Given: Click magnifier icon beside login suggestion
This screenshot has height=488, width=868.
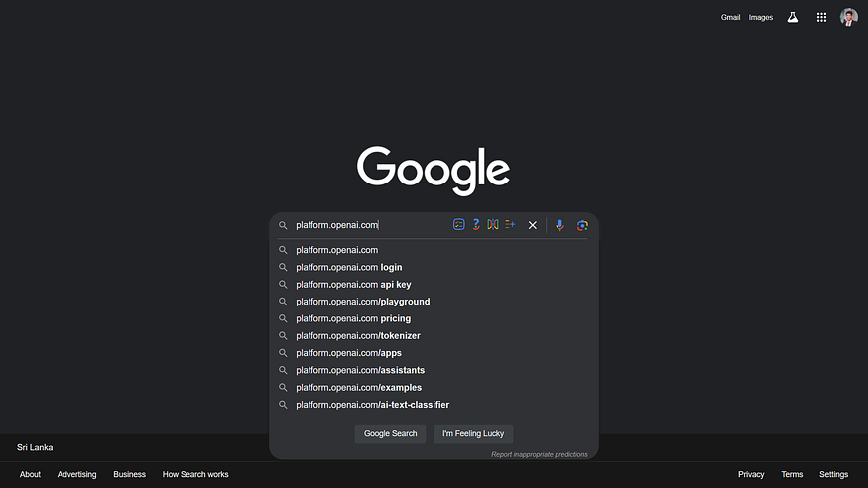Looking at the screenshot, I should tap(283, 267).
